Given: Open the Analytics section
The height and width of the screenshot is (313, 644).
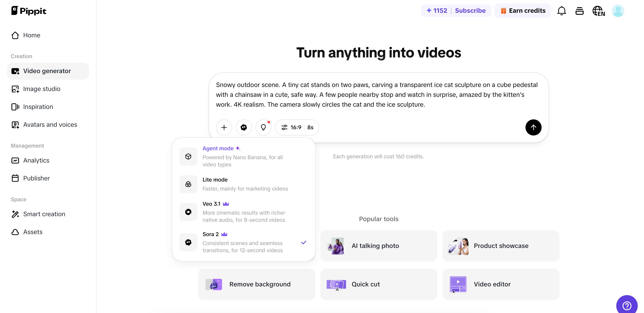Looking at the screenshot, I should point(36,161).
